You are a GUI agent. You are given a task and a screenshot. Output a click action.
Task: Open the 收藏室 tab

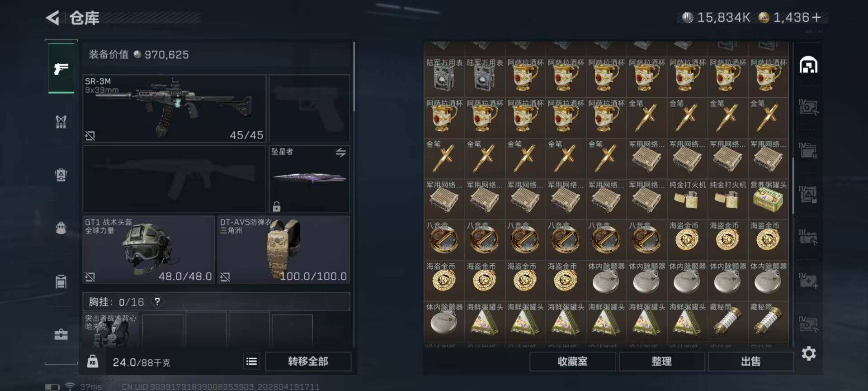[572, 361]
